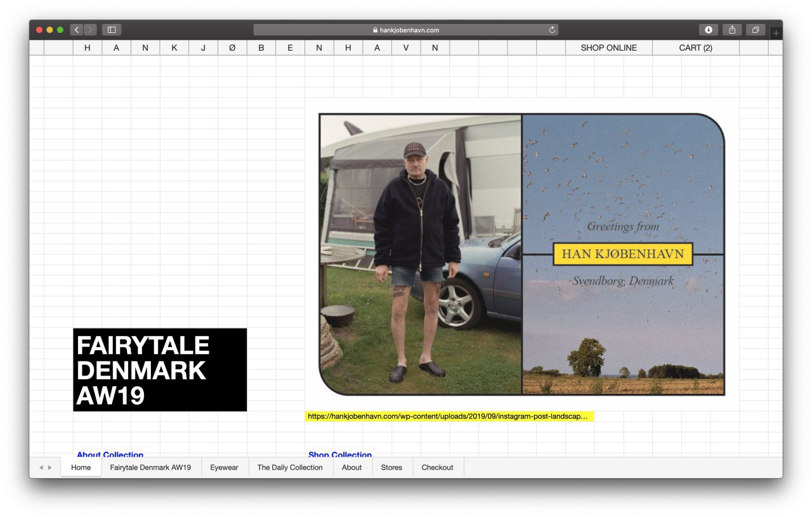Open a new tab with the plus button
This screenshot has width=812, height=517.
(776, 33)
